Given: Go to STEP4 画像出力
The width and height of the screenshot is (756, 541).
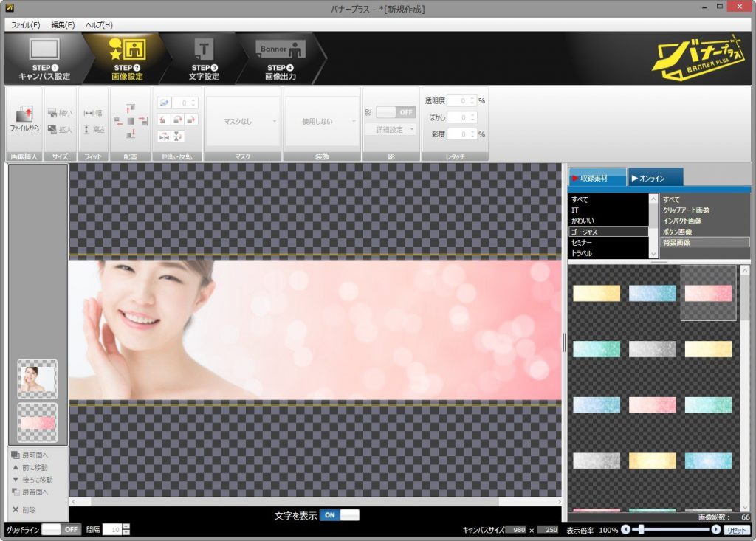Looking at the screenshot, I should [281, 58].
